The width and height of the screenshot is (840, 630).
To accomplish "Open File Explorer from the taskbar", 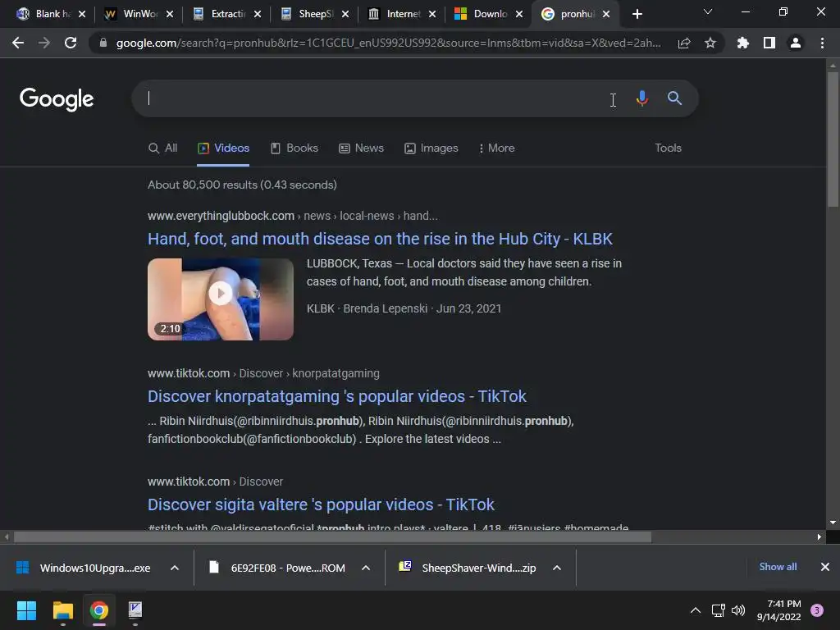I will 62,610.
